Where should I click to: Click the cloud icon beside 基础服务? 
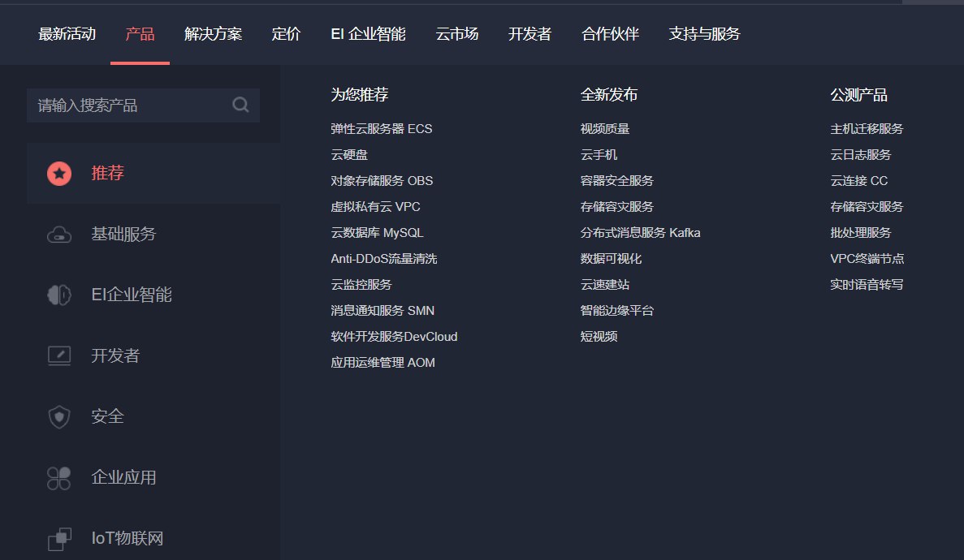[59, 235]
